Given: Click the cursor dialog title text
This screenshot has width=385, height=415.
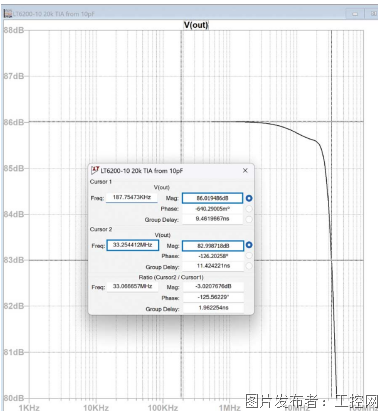Looking at the screenshot, I should click(142, 171).
